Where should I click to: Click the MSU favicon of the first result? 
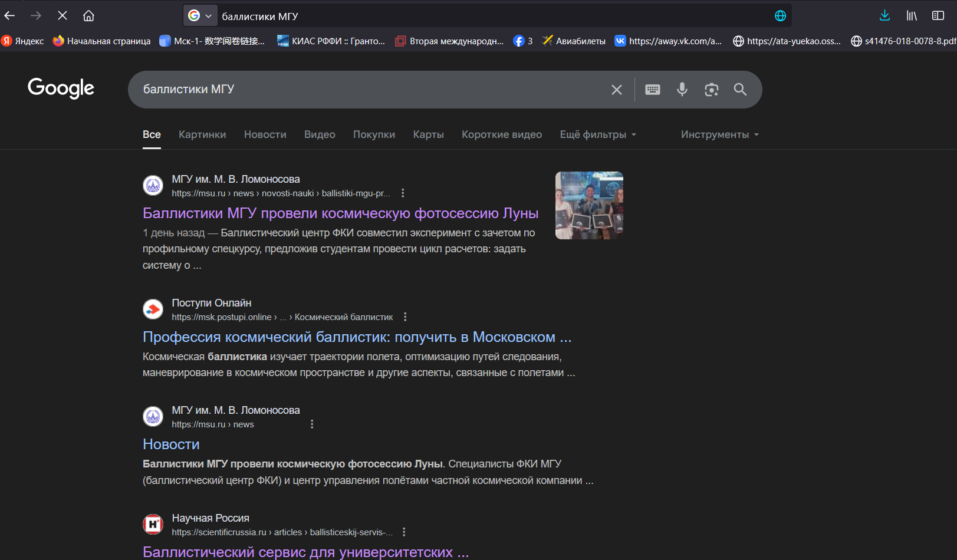[x=153, y=185]
